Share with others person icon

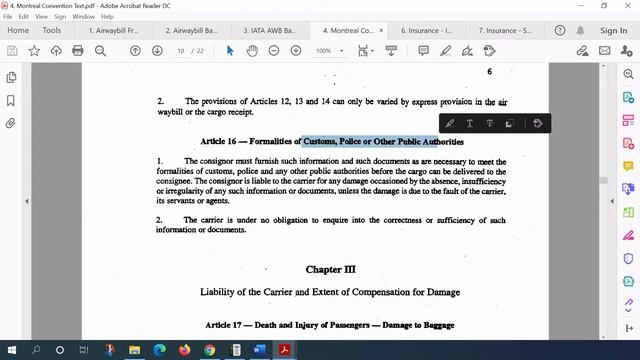click(626, 51)
